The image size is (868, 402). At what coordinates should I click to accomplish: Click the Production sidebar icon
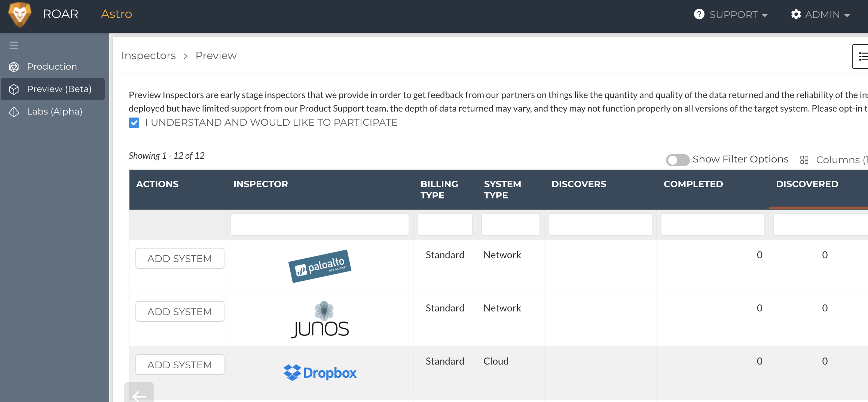[14, 67]
